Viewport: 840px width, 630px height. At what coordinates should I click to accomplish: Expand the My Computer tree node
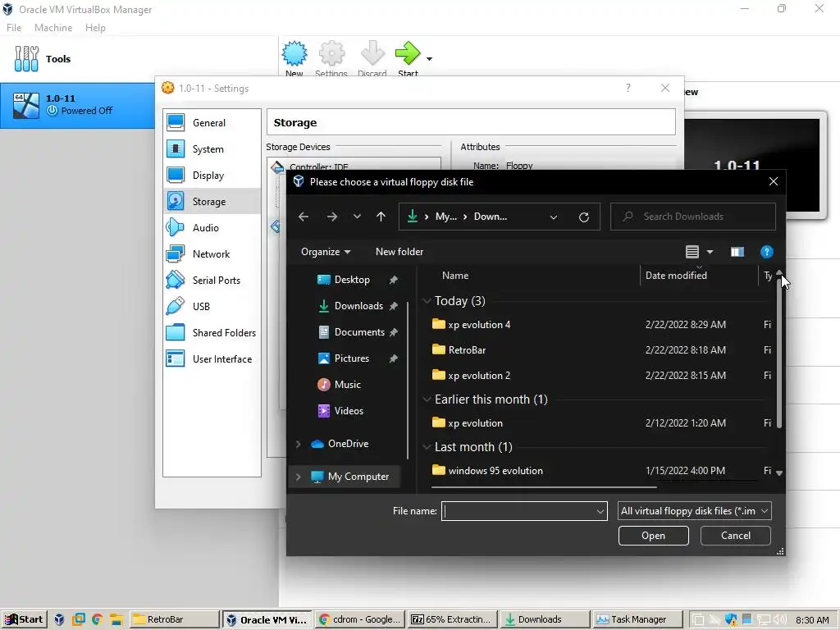(299, 477)
